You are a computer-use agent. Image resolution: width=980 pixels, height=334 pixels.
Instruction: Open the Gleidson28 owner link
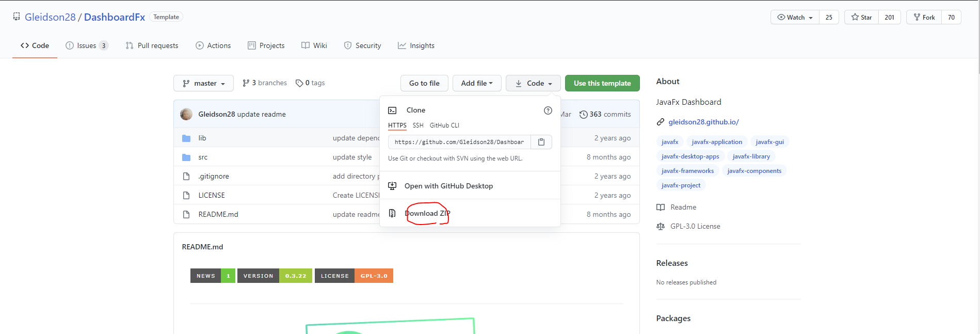tap(50, 17)
